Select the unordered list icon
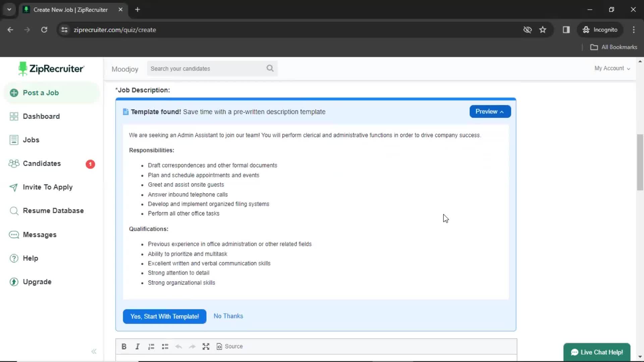 point(165,347)
